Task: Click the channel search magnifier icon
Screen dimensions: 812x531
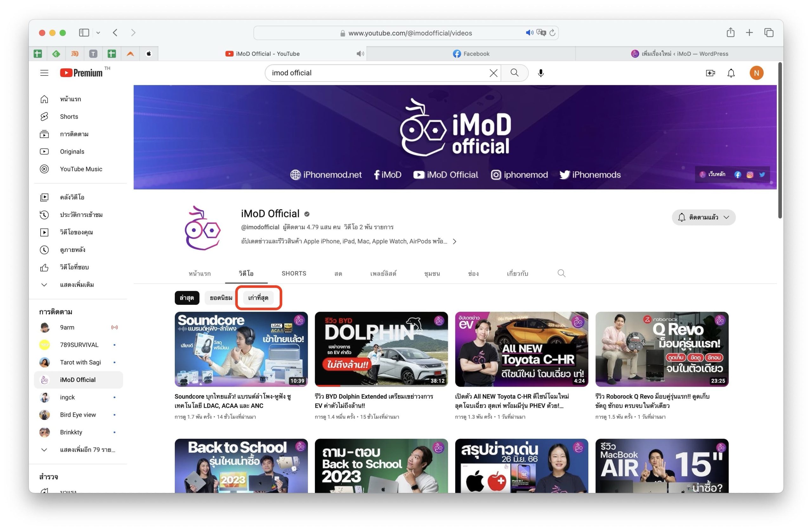Action: [561, 273]
